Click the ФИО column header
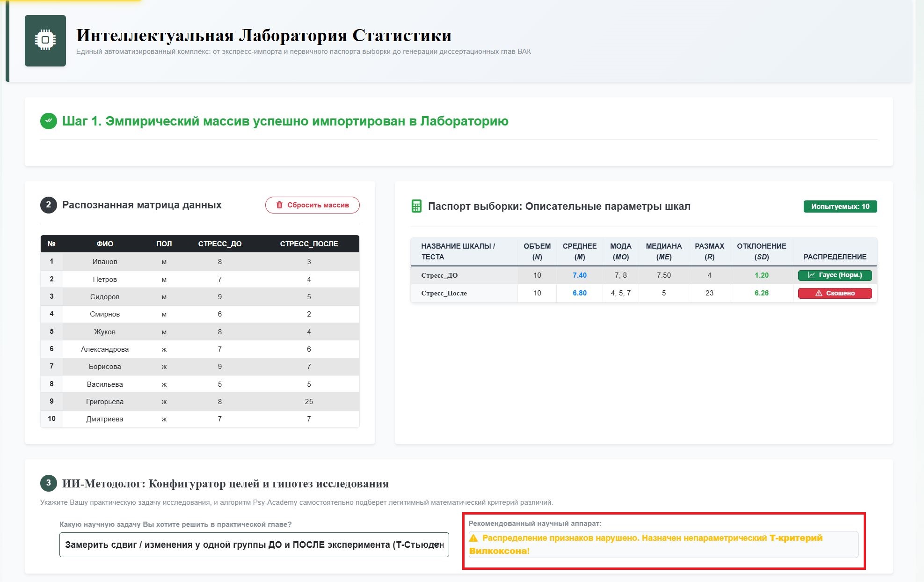 [105, 244]
